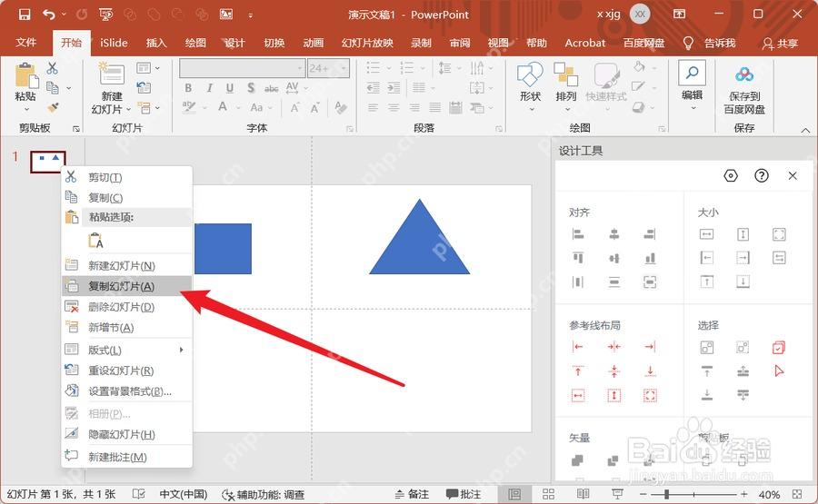Screen dimensions: 818x504
Task: Open the font size dropdown
Action: pyautogui.click(x=344, y=68)
